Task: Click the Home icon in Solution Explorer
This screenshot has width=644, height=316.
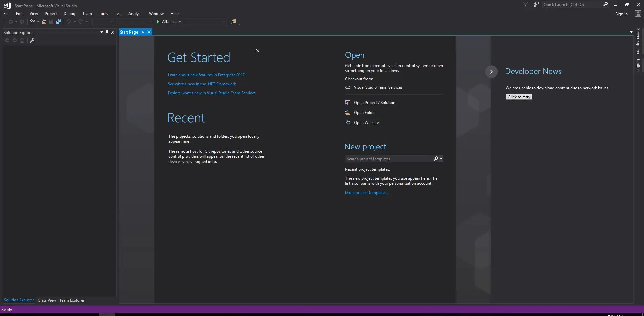Action: coord(22,40)
